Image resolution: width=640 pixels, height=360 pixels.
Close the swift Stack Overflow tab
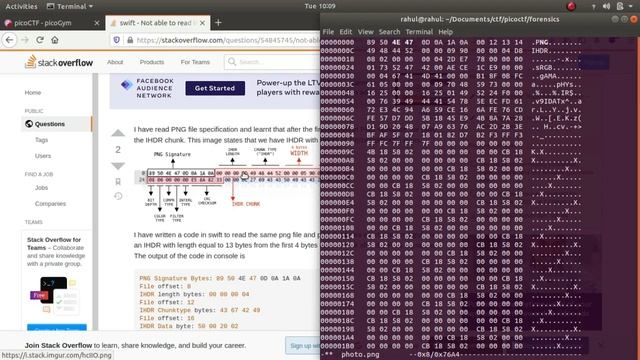pyautogui.click(x=202, y=23)
